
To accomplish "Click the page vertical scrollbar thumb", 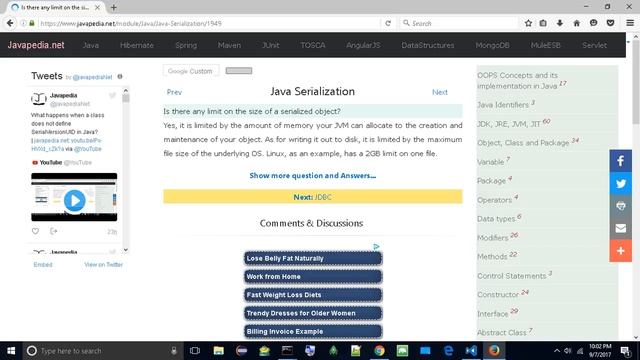I will point(635,82).
